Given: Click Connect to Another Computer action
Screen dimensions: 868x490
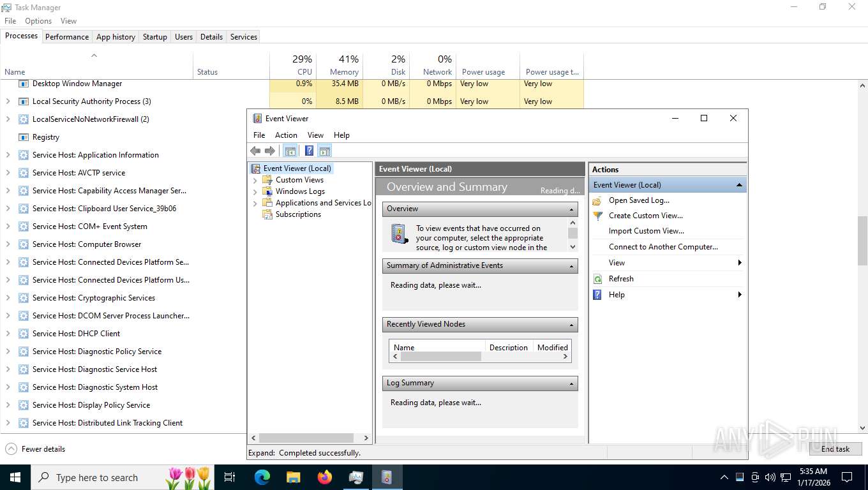Looking at the screenshot, I should click(x=663, y=247).
